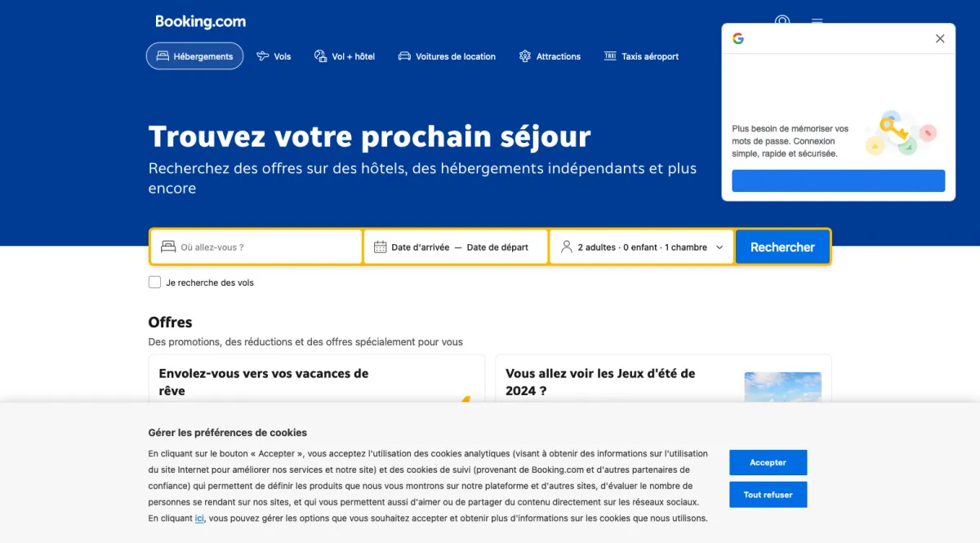
Task: Select the Taxis aéroport tab
Action: click(641, 56)
